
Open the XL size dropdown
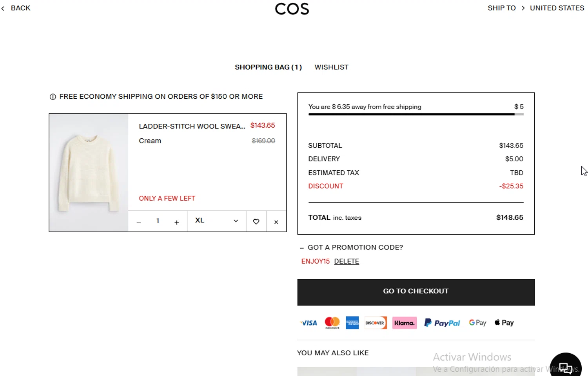[217, 221]
